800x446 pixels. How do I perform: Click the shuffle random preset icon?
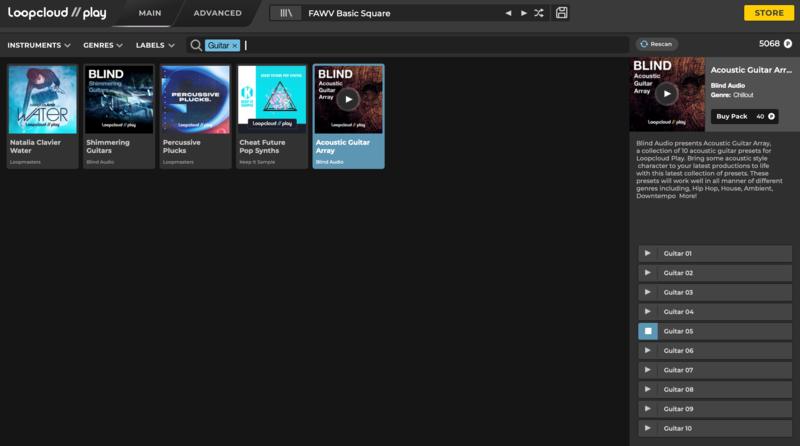coord(540,14)
